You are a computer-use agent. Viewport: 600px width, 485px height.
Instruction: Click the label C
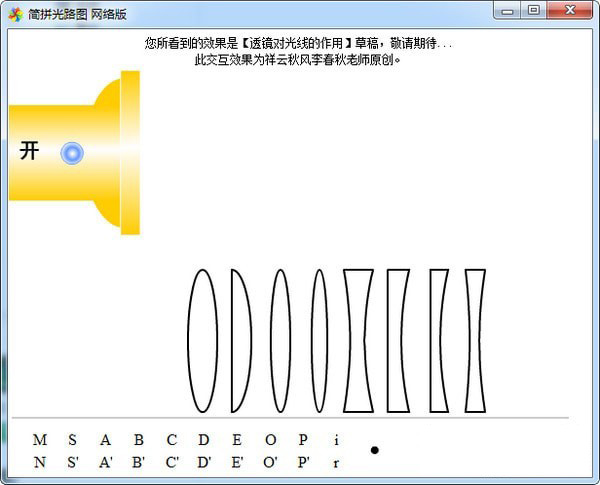(171, 440)
